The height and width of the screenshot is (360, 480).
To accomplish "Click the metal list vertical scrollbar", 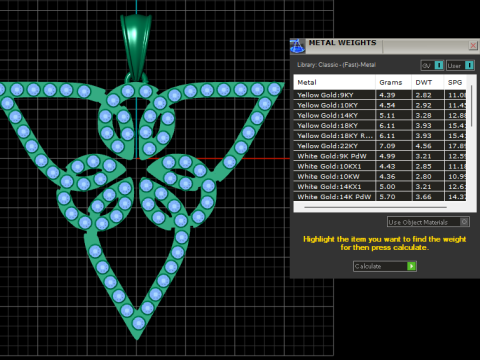I will coord(471,106).
